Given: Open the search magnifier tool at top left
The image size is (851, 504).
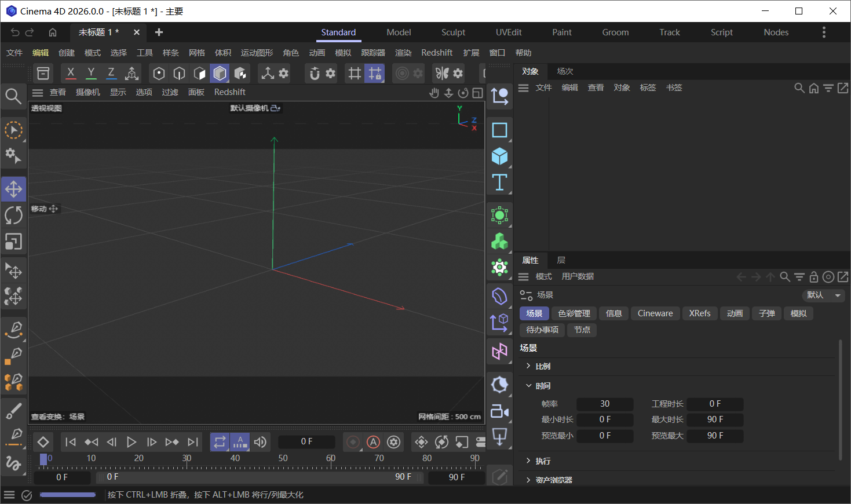Looking at the screenshot, I should [x=13, y=96].
